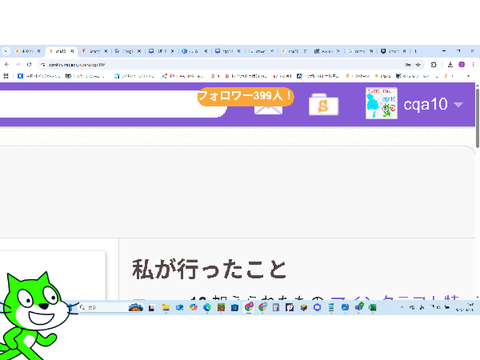Open Microsoft Edge from the taskbar
The height and width of the screenshot is (360, 480).
click(207, 307)
